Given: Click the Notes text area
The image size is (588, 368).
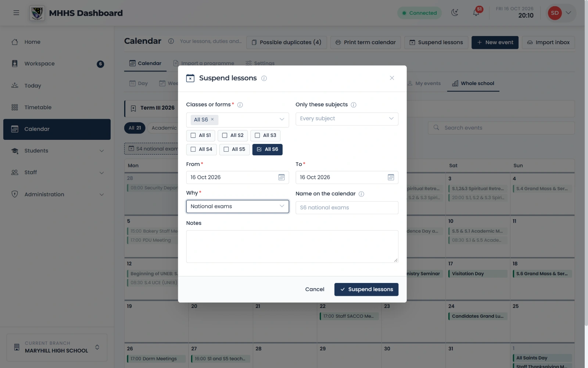Looking at the screenshot, I should [x=292, y=247].
